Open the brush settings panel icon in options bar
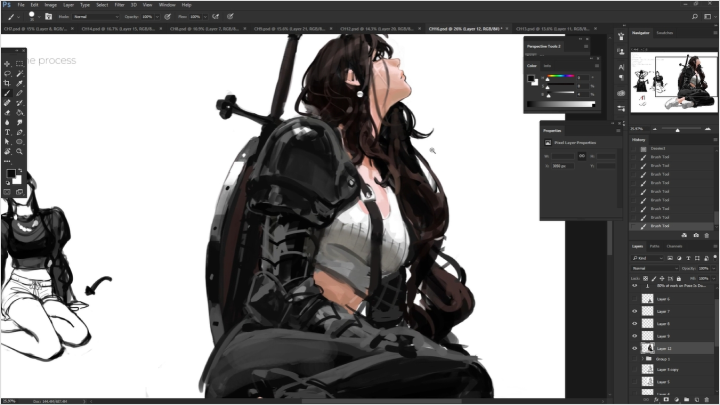The height and width of the screenshot is (405, 720). click(48, 17)
